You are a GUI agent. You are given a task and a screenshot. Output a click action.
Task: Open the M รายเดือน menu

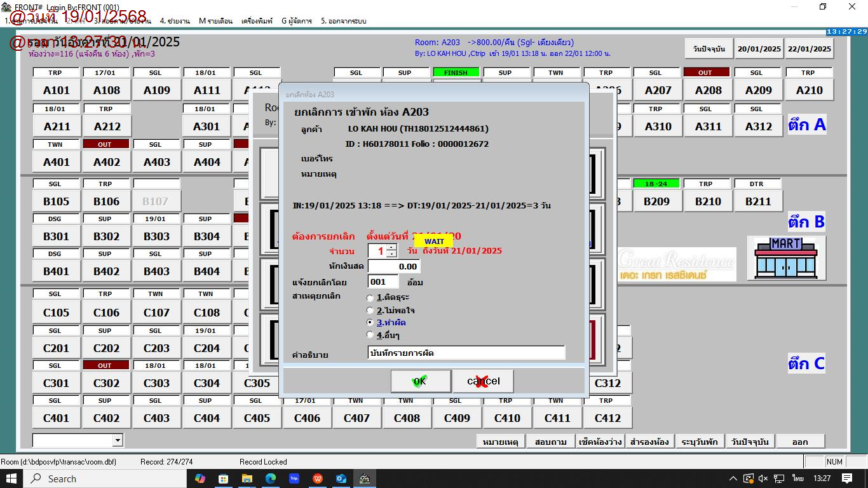tap(215, 21)
